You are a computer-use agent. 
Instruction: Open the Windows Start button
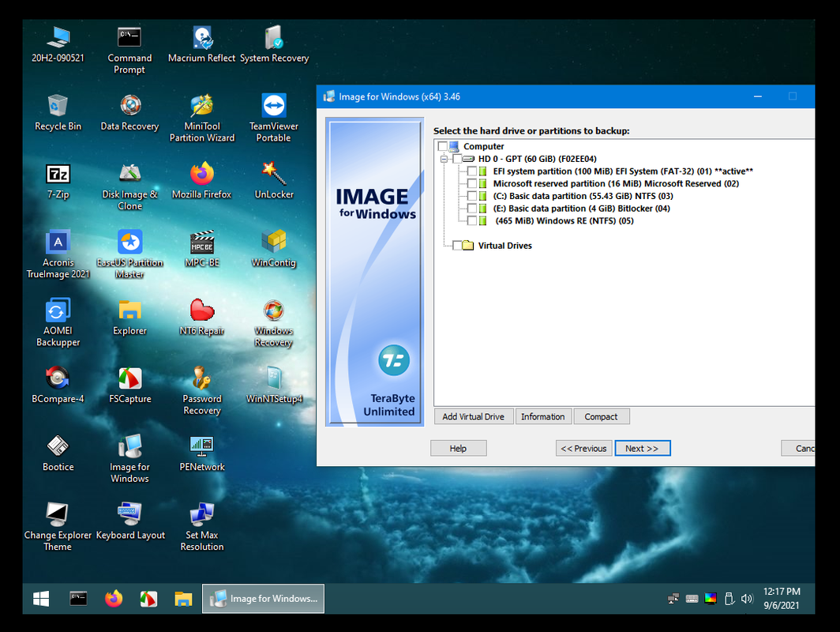pyautogui.click(x=41, y=598)
